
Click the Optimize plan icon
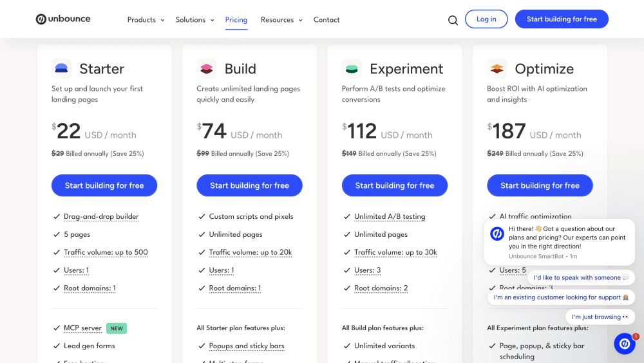497,69
